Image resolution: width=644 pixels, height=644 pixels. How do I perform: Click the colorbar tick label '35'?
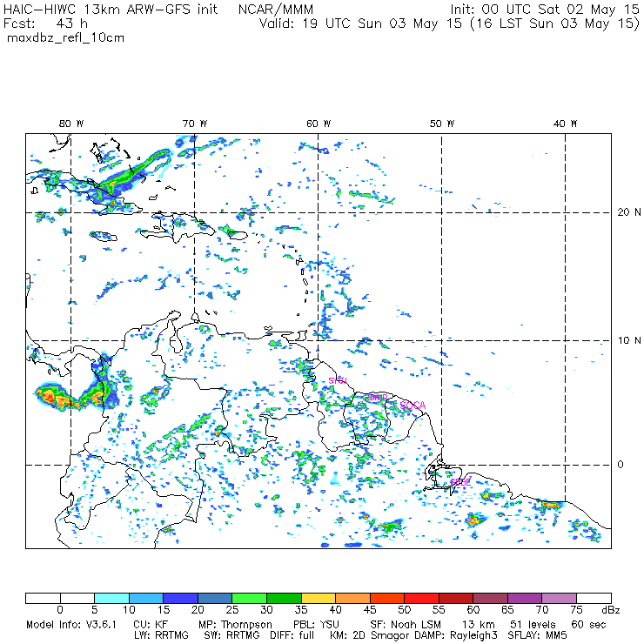pyautogui.click(x=301, y=610)
